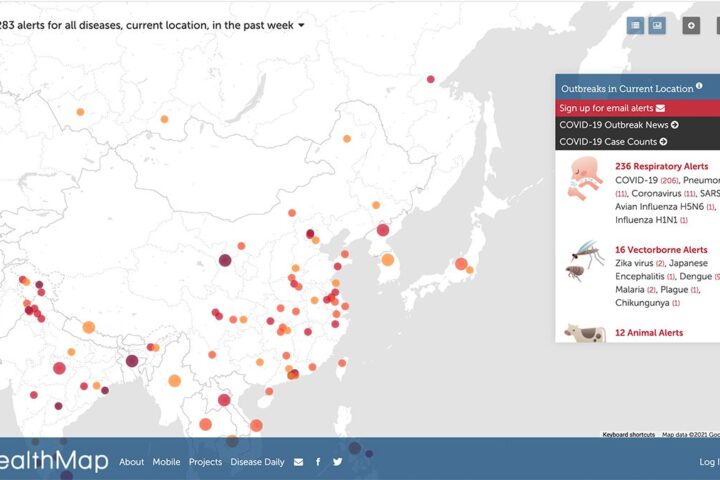Select Avian Influenza H5N6 entry
720x480 pixels.
664,207
